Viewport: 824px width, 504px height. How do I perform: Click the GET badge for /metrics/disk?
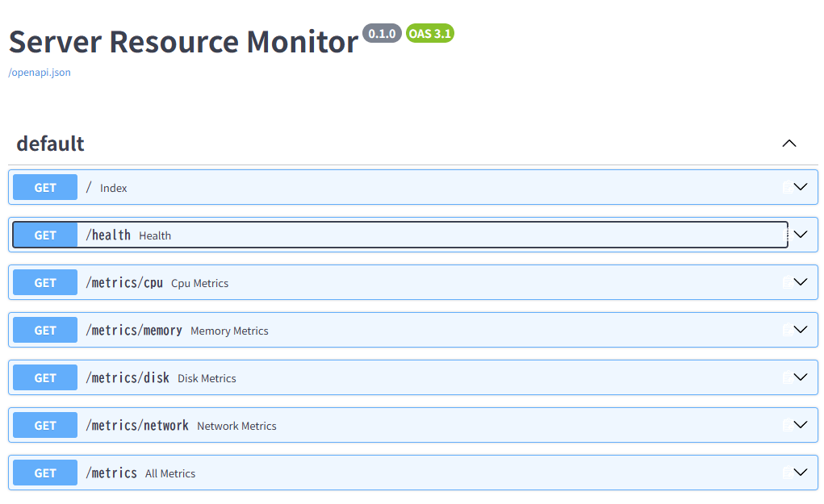click(45, 377)
